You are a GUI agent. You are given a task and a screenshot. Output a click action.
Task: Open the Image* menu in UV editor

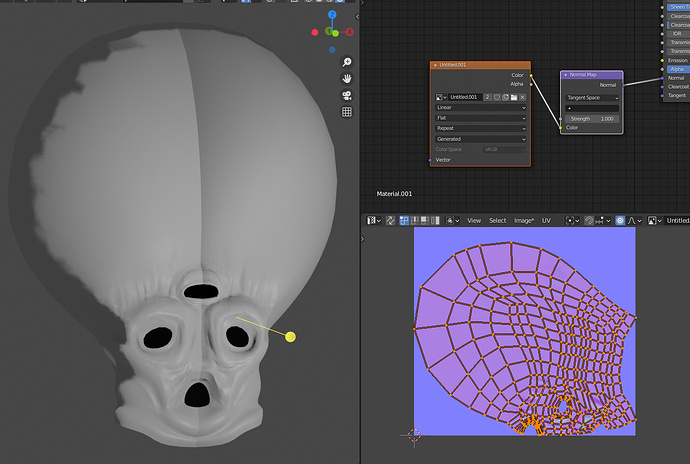pyautogui.click(x=524, y=221)
